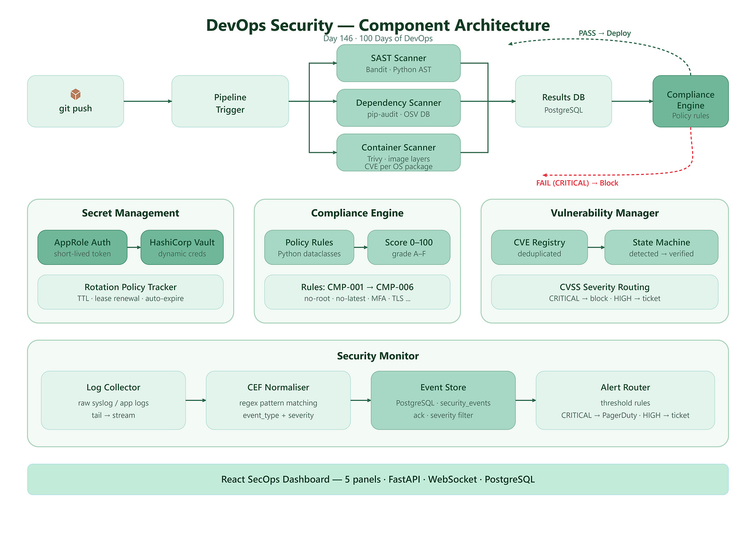Image resolution: width=756 pixels, height=536 pixels.
Task: Click 'TTL · lease renewal · auto-expire' text
Action: [130, 299]
